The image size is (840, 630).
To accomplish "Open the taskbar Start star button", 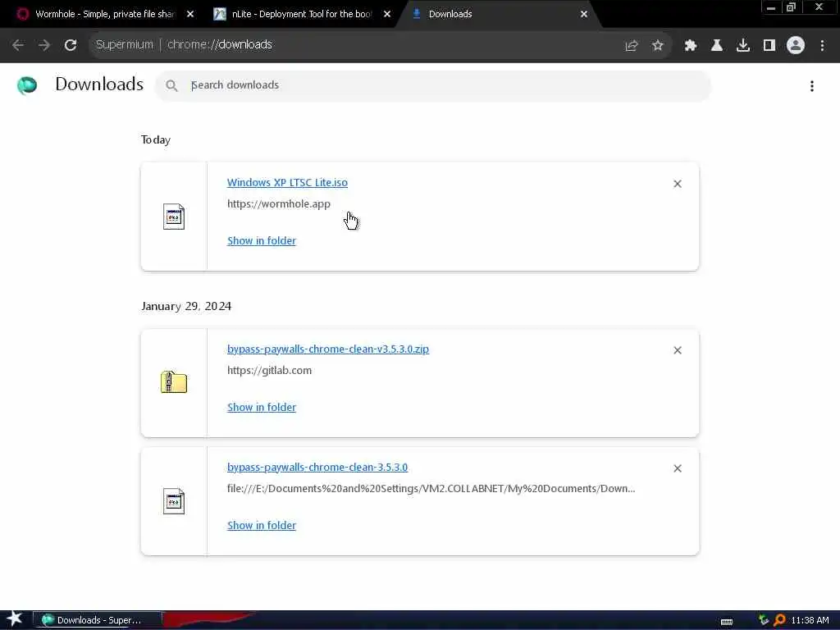I will click(x=14, y=619).
